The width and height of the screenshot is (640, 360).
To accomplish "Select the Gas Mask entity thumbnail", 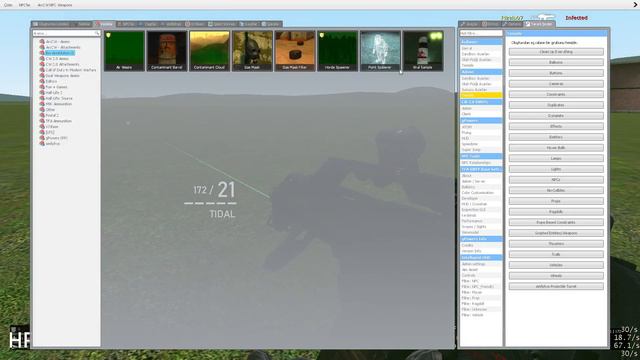I will [252, 51].
